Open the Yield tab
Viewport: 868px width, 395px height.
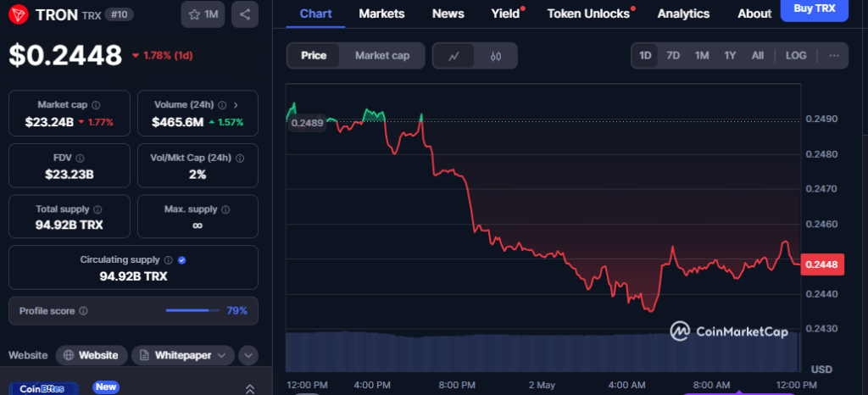505,14
